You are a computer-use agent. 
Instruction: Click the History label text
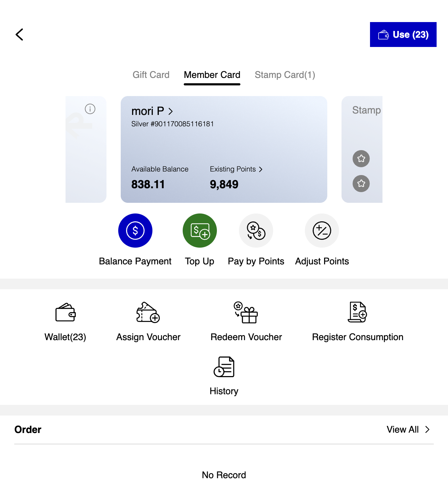224,391
